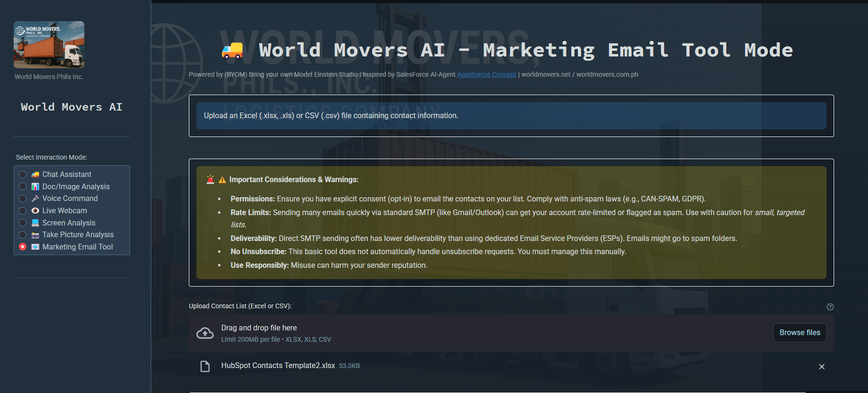This screenshot has height=393, width=868.
Task: Click the laptop icon beside Screen Analysis
Action: [x=35, y=223]
